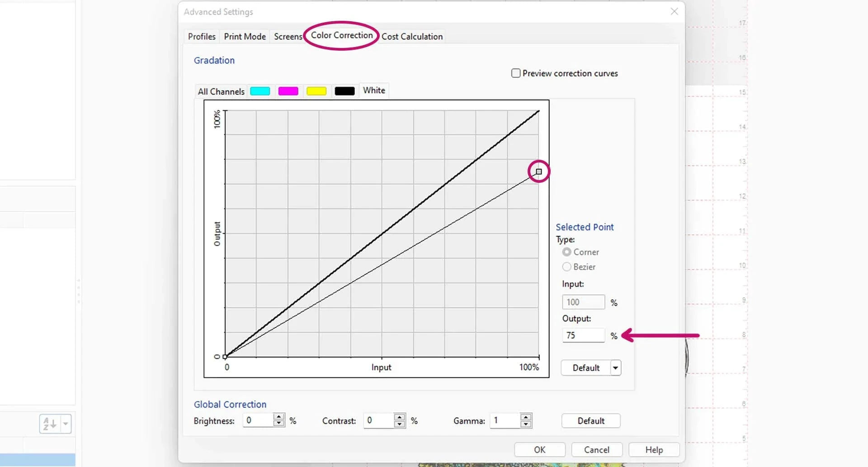Screen dimensions: 868x467
Task: Select the cyan channel swatch tab
Action: tap(260, 91)
